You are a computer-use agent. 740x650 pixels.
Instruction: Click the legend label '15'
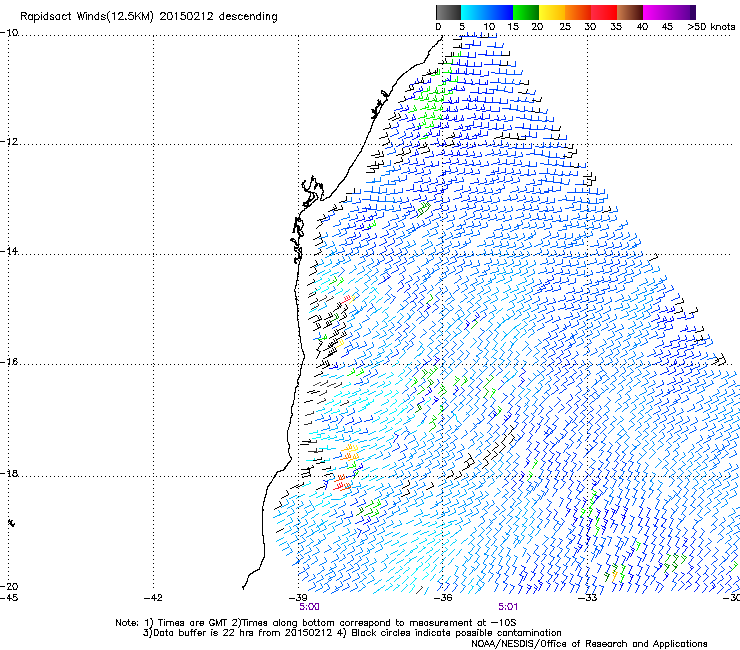pos(513,27)
